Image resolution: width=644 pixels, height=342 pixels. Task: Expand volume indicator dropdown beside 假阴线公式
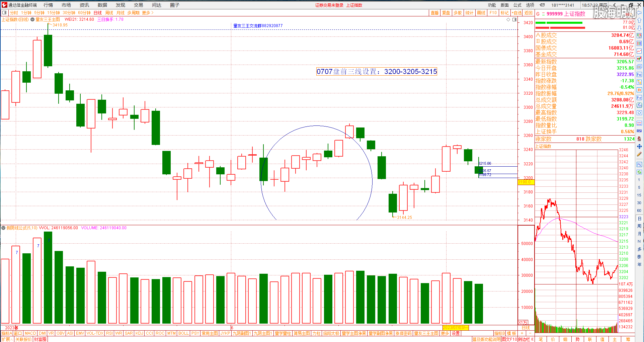coord(3,228)
